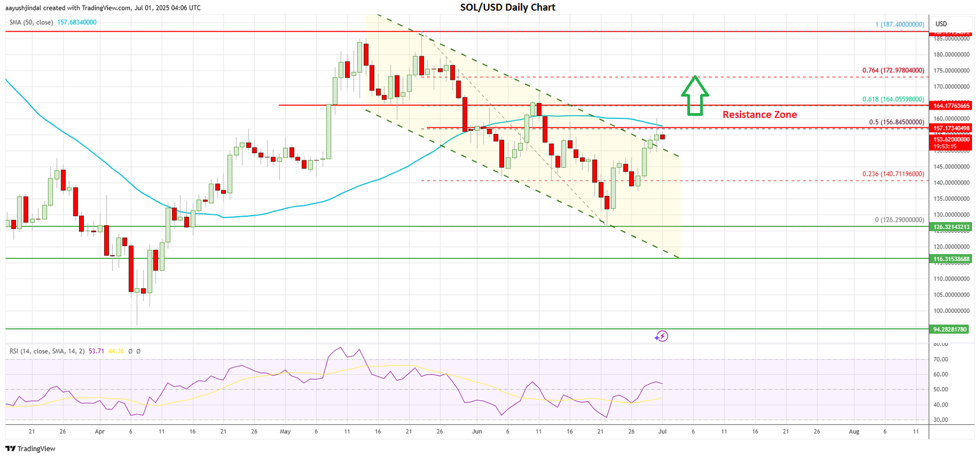Click the purple lightning event icon
Image resolution: width=980 pixels, height=458 pixels.
pos(661,336)
